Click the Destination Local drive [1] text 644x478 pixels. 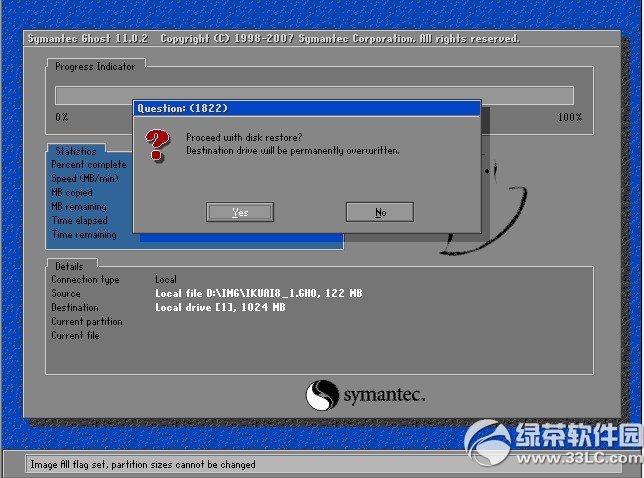point(220,308)
